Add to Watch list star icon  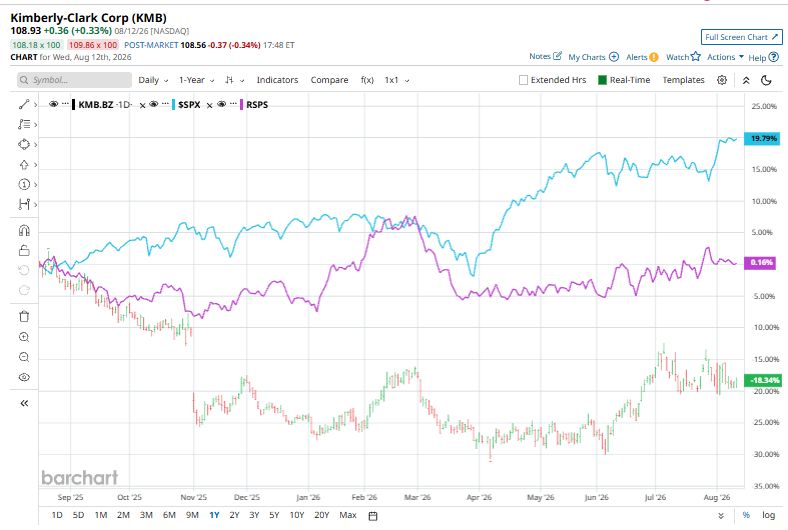click(696, 56)
